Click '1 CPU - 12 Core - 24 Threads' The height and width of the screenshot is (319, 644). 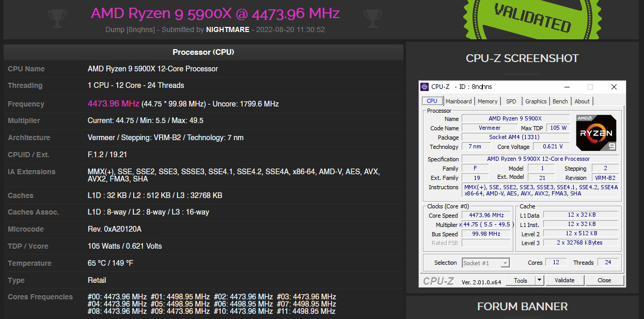coord(136,85)
